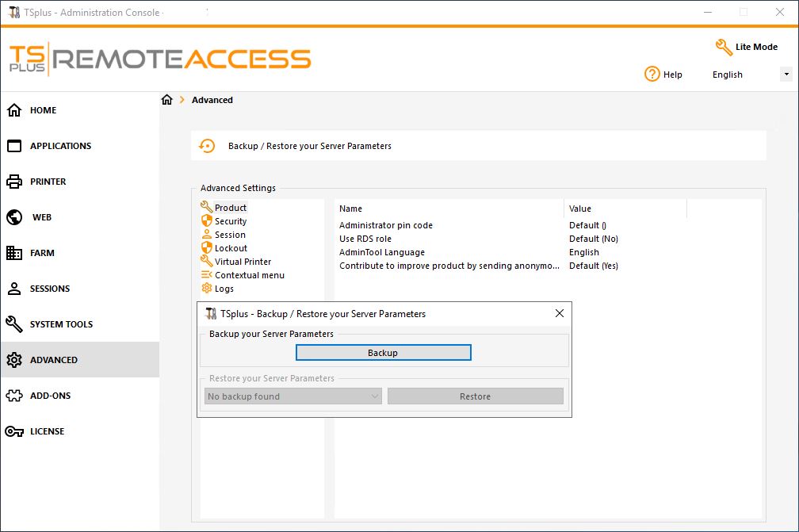Open the English language dropdown

pyautogui.click(x=727, y=74)
